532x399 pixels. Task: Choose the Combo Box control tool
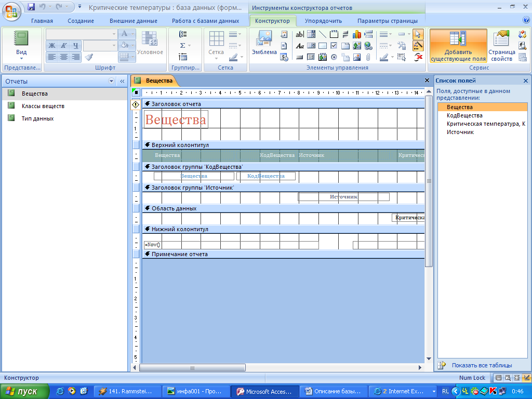click(311, 34)
